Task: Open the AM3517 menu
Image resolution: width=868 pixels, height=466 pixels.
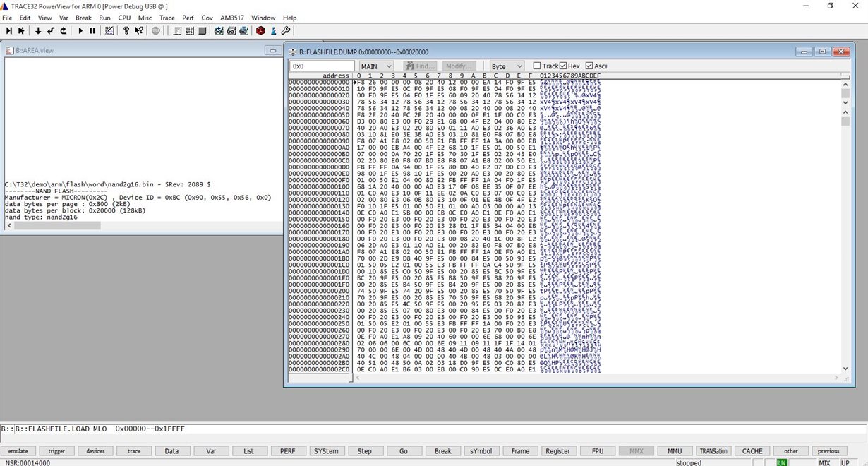Action: click(x=231, y=17)
